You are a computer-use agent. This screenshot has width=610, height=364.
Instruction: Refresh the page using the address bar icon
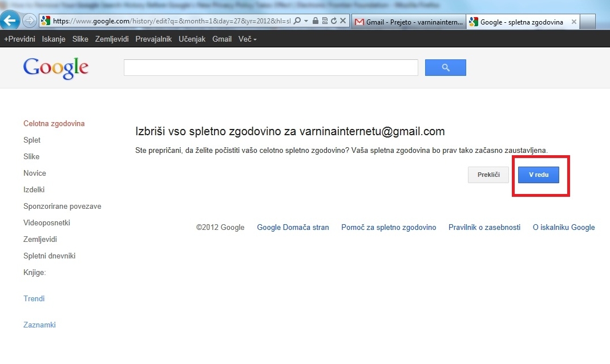pyautogui.click(x=335, y=20)
